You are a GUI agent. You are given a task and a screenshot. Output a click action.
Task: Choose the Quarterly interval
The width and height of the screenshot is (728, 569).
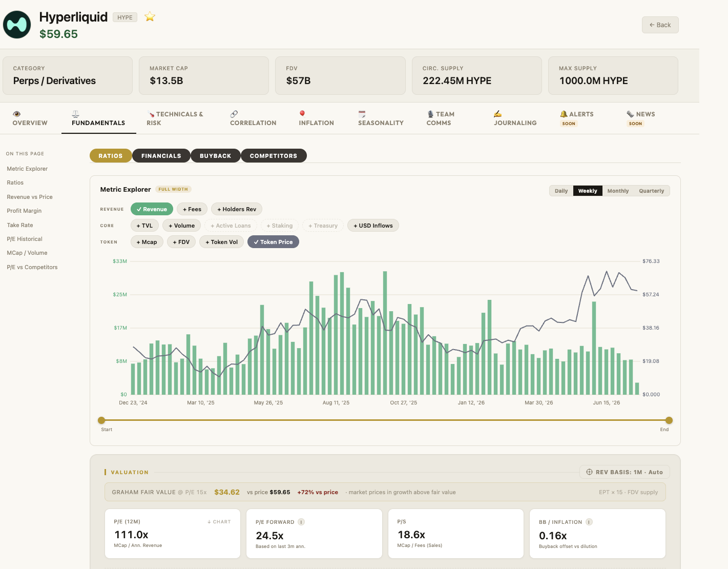[652, 191]
